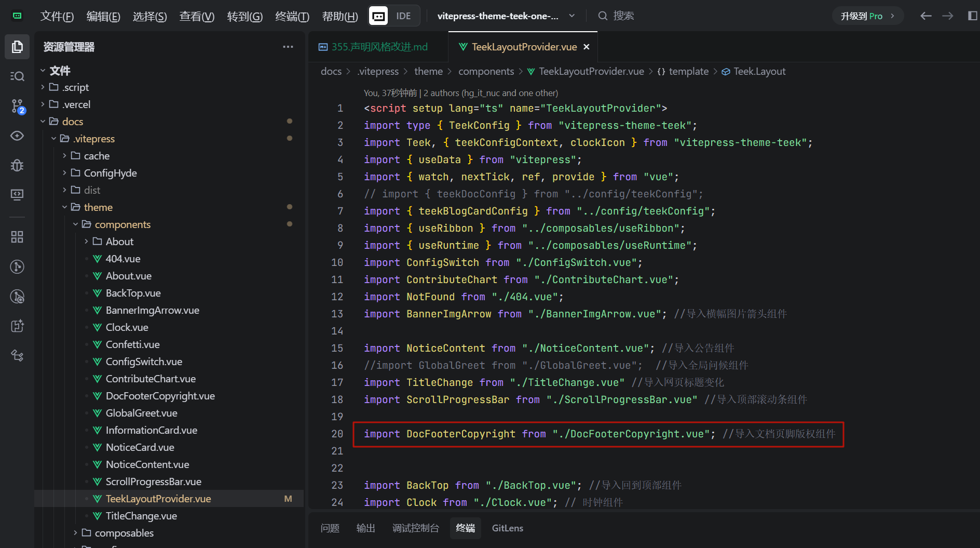The height and width of the screenshot is (548, 980).
Task: Toggle the sidebar layout icon at top right
Action: (x=972, y=16)
